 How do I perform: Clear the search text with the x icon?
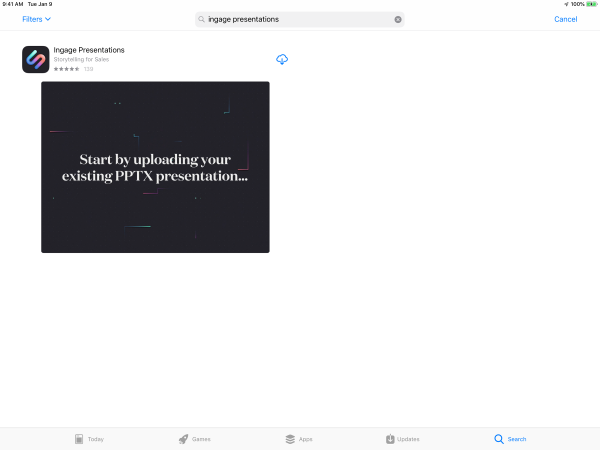pos(398,20)
